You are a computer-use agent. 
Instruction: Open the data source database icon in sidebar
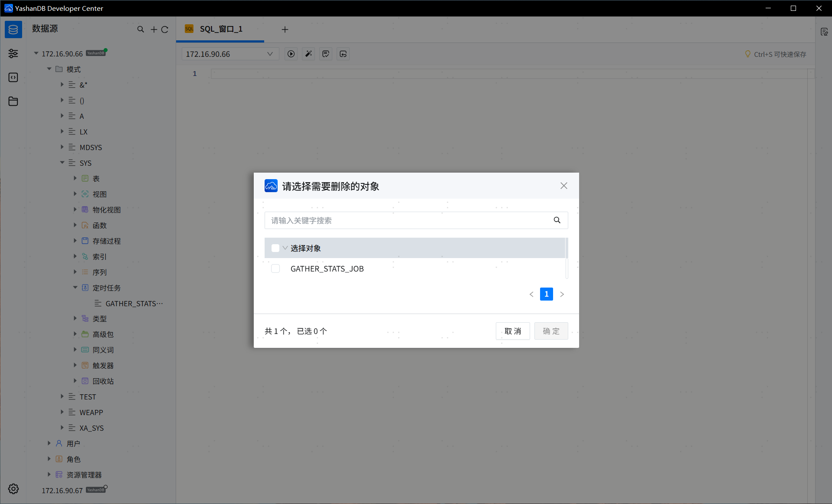13,29
